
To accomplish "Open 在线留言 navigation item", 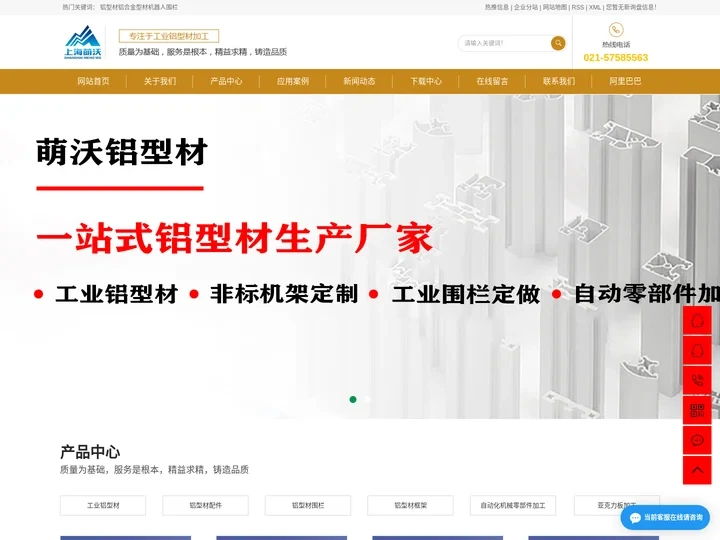I will coord(492,81).
